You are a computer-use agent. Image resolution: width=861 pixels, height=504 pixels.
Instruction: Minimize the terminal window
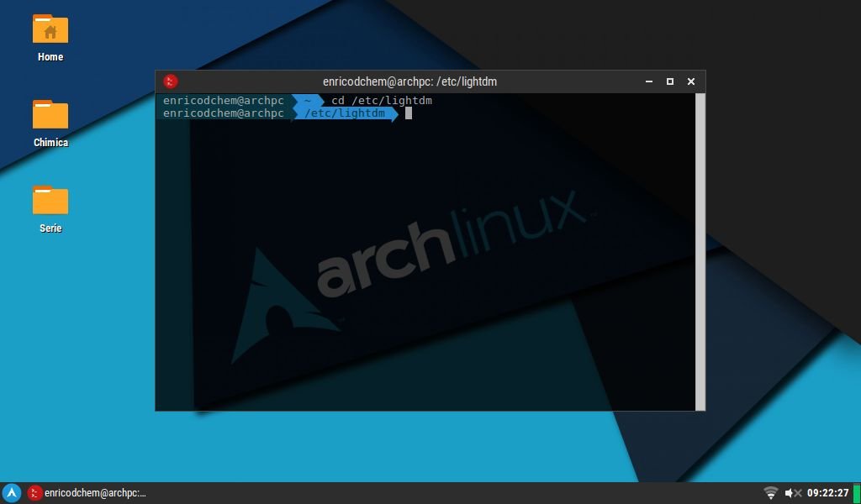[649, 81]
